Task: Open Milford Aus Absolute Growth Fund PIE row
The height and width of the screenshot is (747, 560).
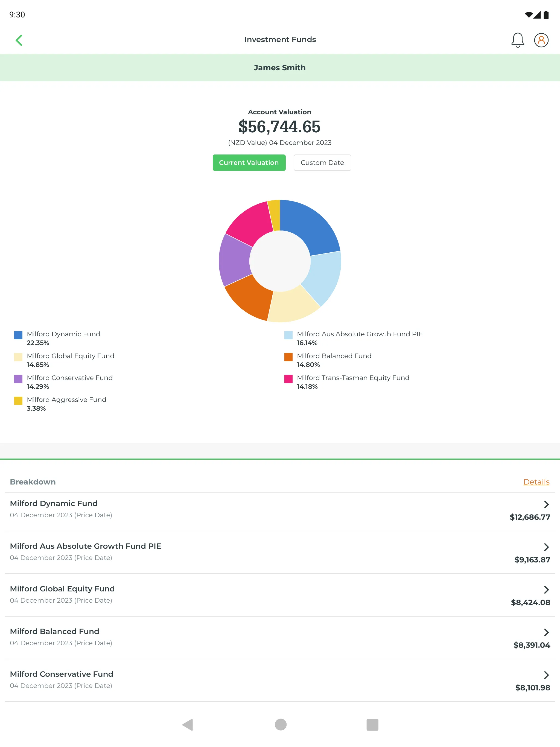Action: click(280, 553)
